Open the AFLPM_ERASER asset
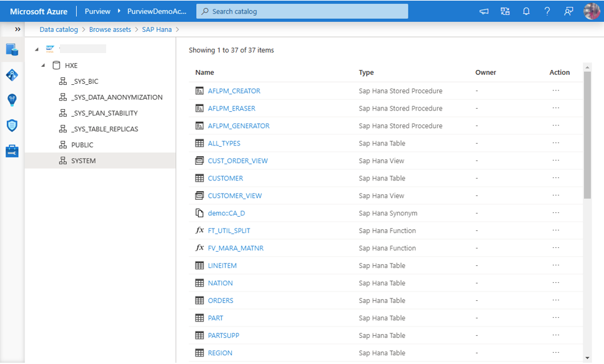Viewport: 604px width, 364px height. point(232,109)
